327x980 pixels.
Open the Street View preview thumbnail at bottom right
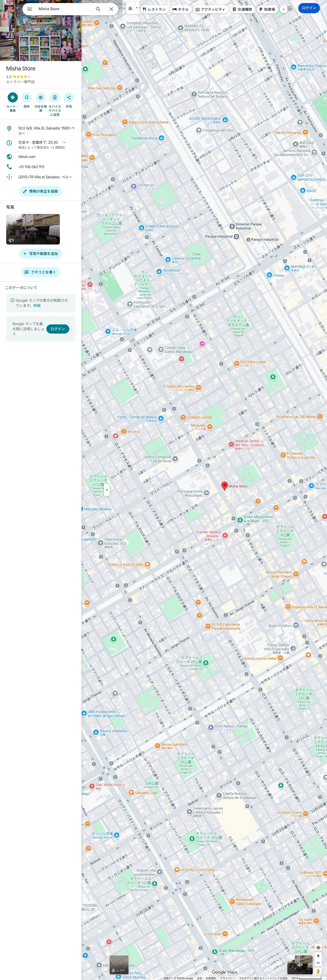pyautogui.click(x=300, y=965)
